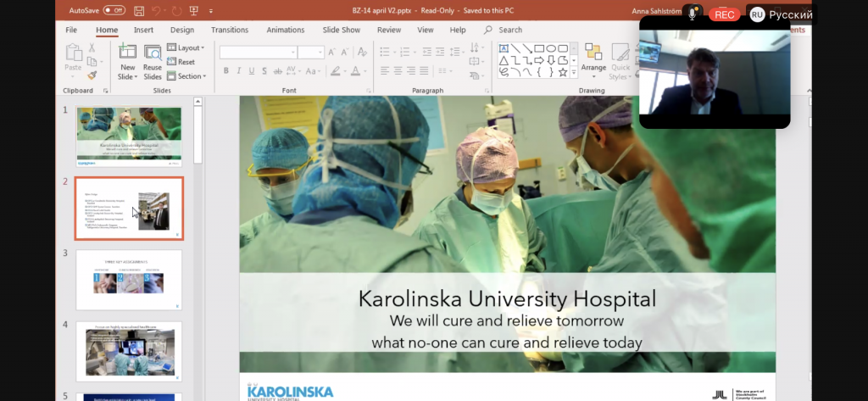Screen dimensions: 868x401
Task: Select the Oval shape in gallery
Action: [x=551, y=48]
